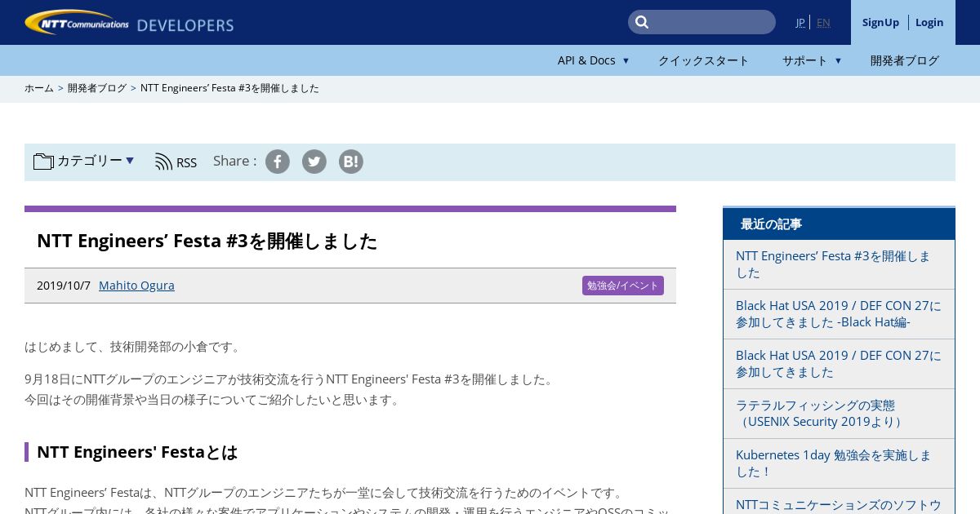Expand the サポート dropdown menu
The image size is (980, 514).
tap(812, 60)
